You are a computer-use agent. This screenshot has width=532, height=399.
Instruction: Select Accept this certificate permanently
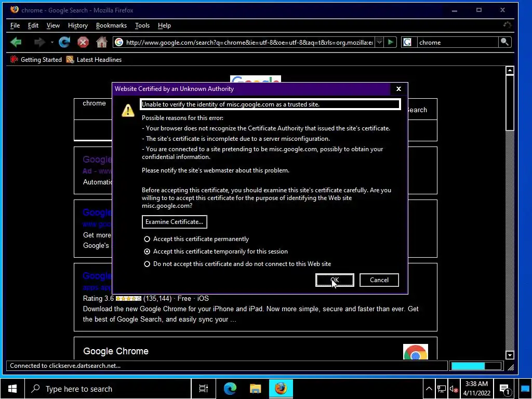[197, 239]
